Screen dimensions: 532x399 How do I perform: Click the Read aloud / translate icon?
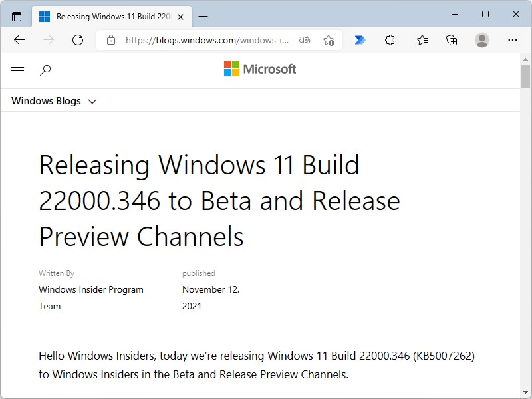click(x=303, y=40)
